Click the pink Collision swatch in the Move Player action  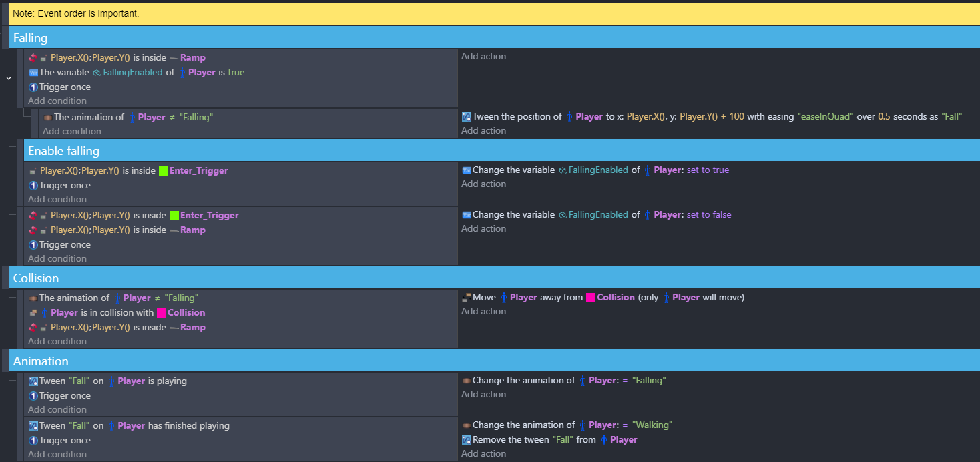pos(590,298)
